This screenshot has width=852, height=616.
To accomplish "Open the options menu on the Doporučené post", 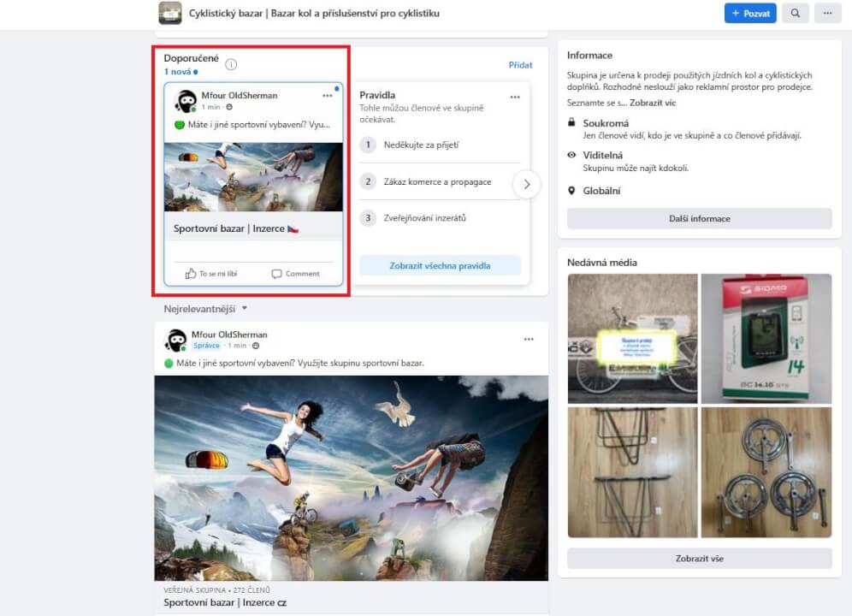I will (327, 94).
